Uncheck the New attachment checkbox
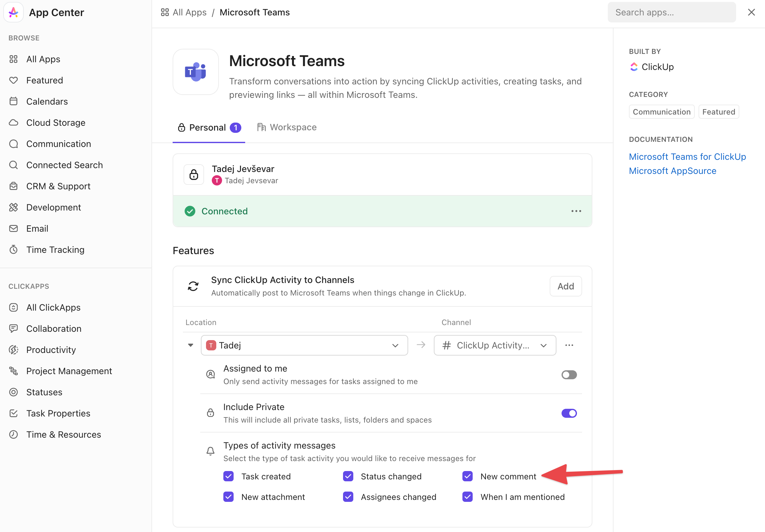This screenshot has height=532, width=765. pos(228,497)
